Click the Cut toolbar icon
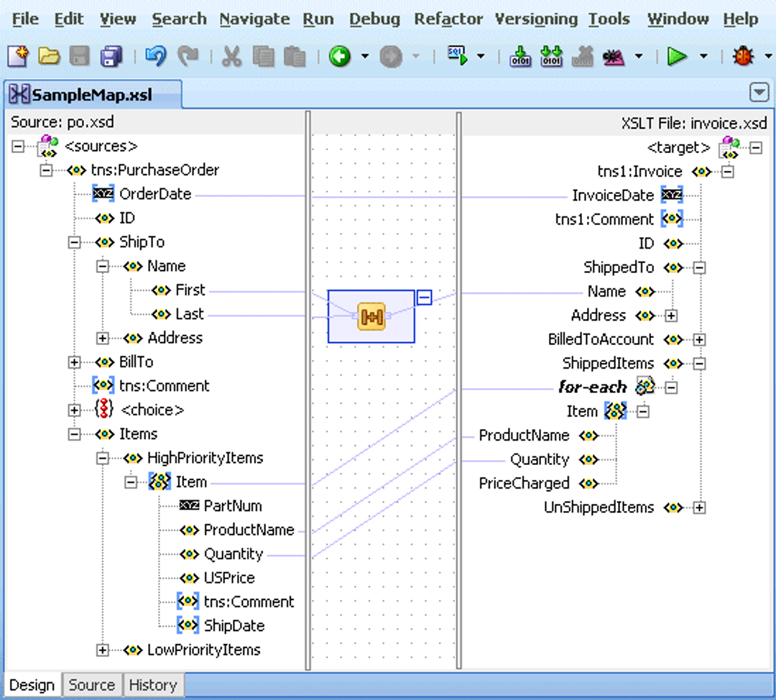Viewport: 776px width, 700px height. click(231, 57)
